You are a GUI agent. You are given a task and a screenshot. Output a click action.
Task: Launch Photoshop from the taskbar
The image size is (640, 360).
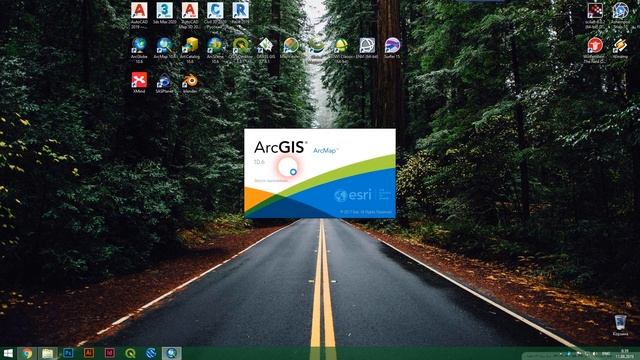click(68, 353)
